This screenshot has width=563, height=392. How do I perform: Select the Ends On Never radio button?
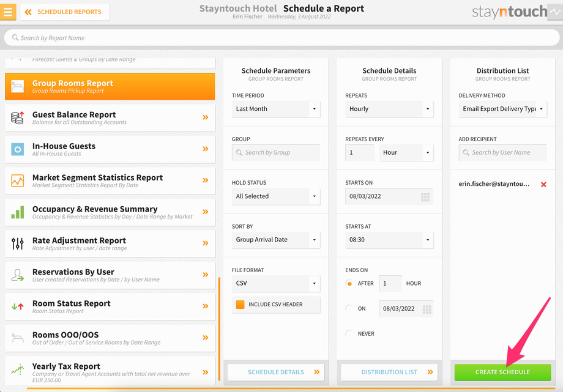click(x=349, y=334)
